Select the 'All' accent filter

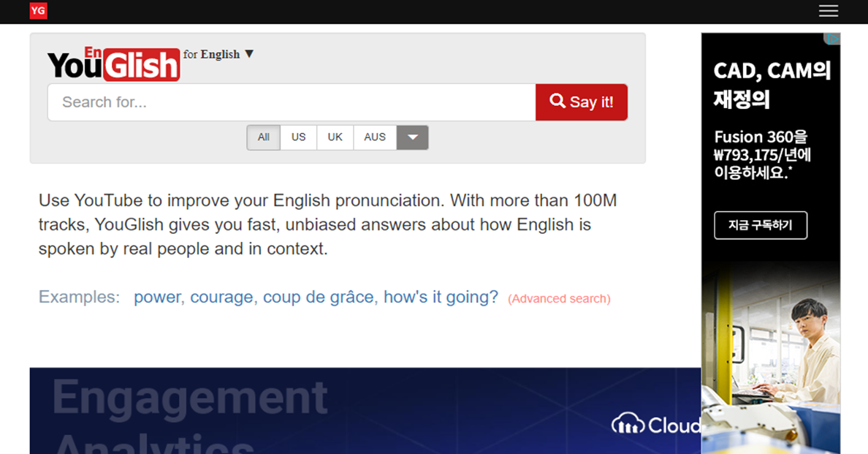point(264,137)
